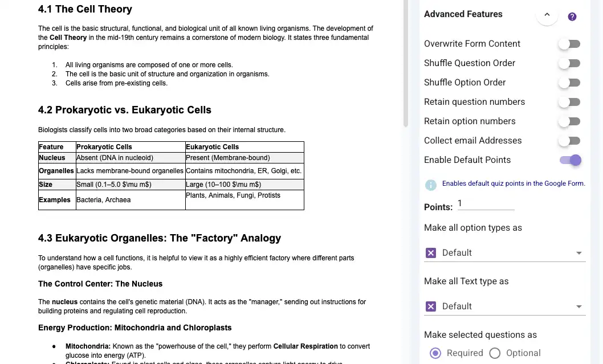This screenshot has height=364, width=603.
Task: Select the Optional radio button
Action: click(x=495, y=353)
